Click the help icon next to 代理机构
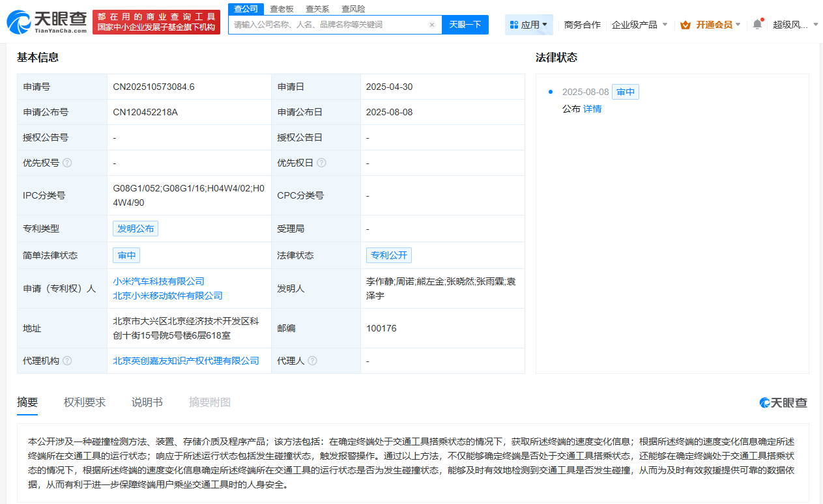 (x=68, y=360)
